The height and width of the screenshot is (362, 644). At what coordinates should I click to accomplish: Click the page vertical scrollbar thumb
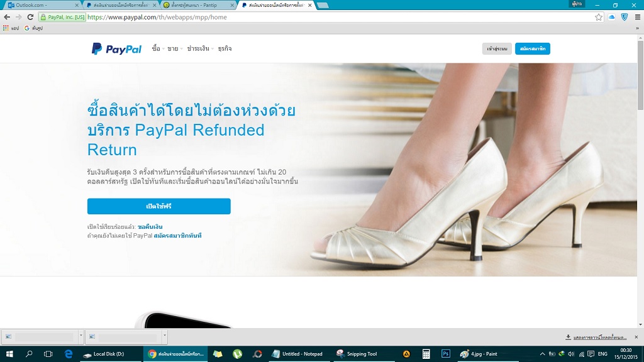tap(640, 75)
